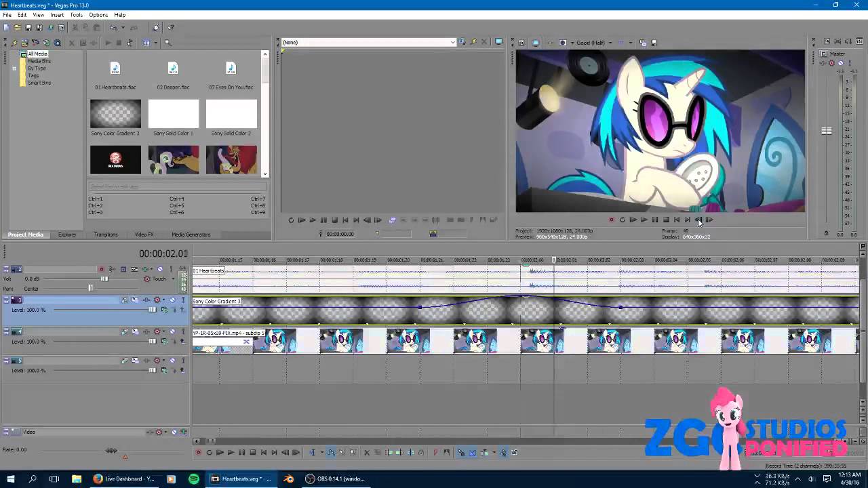This screenshot has width=868, height=488.
Task: Toggle Loop Playback in the timeline transport
Action: (209, 453)
